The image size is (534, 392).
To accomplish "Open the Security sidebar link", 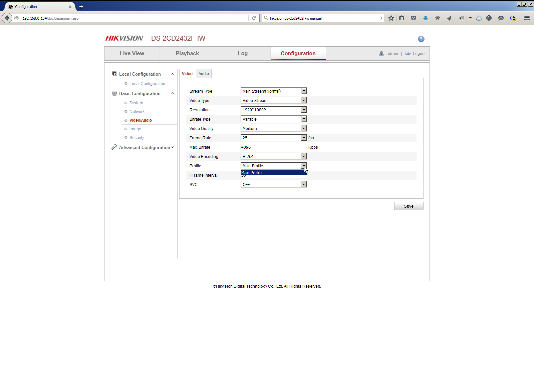I will (x=137, y=138).
